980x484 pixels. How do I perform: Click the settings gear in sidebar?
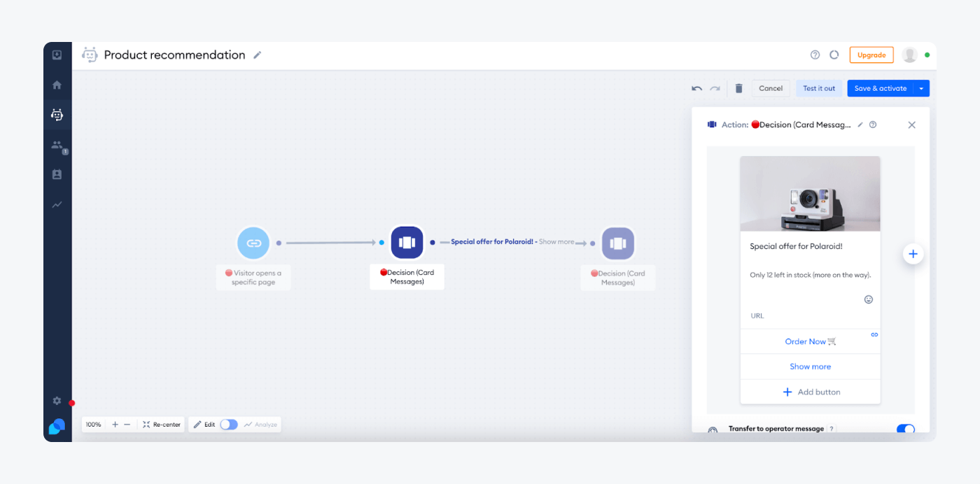(57, 401)
